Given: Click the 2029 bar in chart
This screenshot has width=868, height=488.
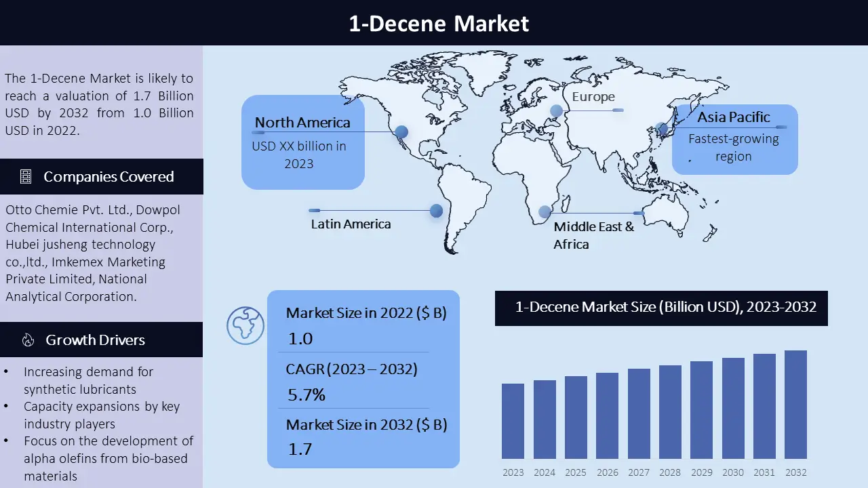Looking at the screenshot, I should 702,410.
